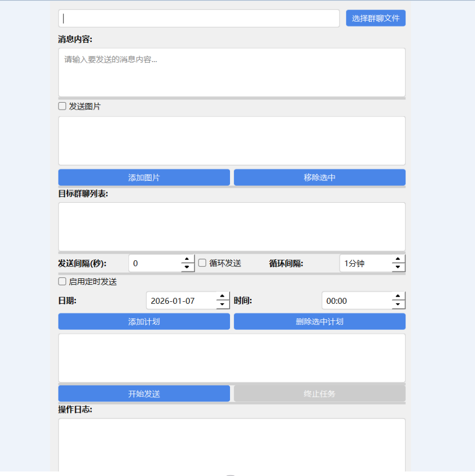Step the 日期 forward with up arrow

[x=223, y=297]
